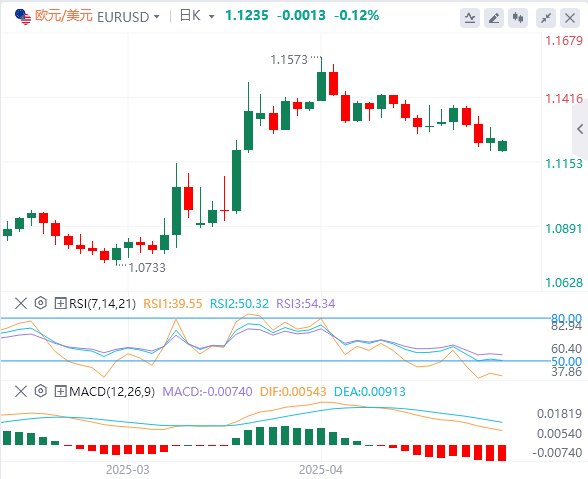Expand the RSI panel with plus icon

(x=60, y=303)
